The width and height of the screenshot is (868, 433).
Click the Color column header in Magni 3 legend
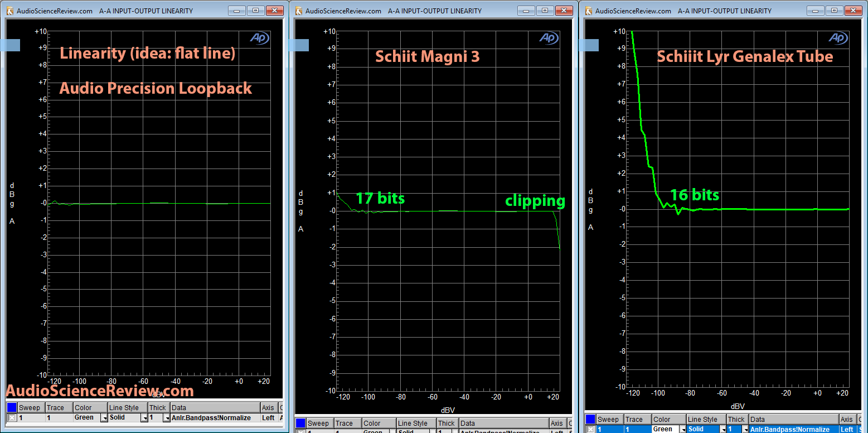click(379, 424)
